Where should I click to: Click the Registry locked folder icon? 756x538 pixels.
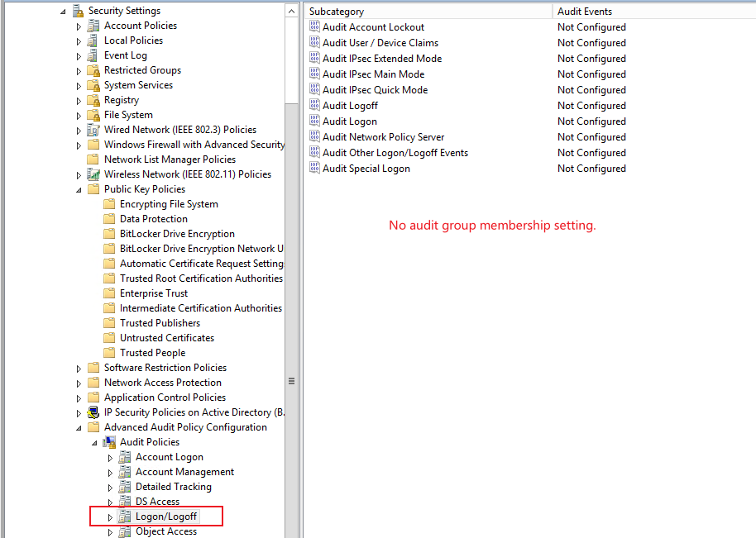(93, 101)
